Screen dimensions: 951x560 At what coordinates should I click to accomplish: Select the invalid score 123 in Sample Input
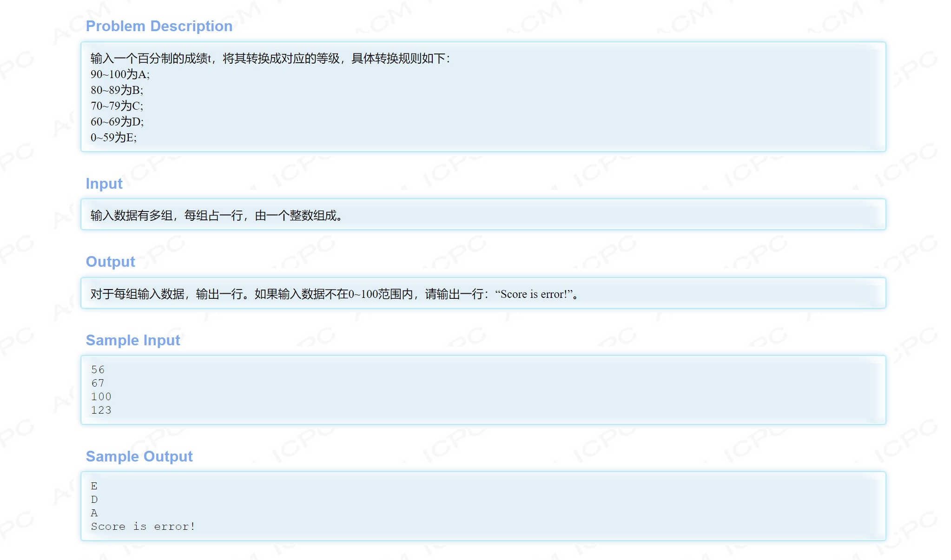(x=101, y=410)
